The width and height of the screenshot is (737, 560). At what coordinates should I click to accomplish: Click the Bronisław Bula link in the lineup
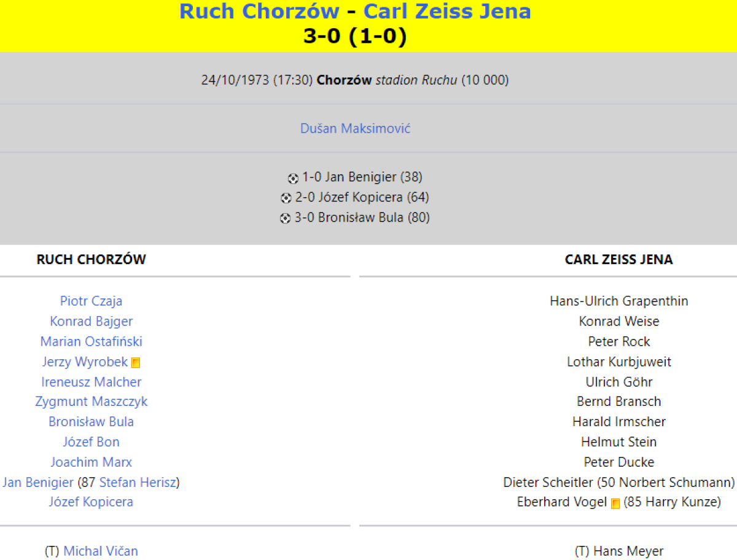click(91, 422)
